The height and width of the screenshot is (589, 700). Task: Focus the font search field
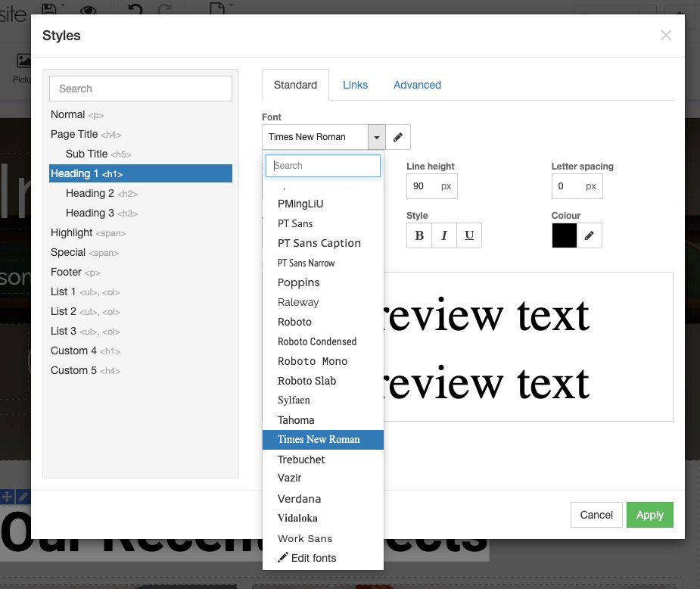coord(323,166)
